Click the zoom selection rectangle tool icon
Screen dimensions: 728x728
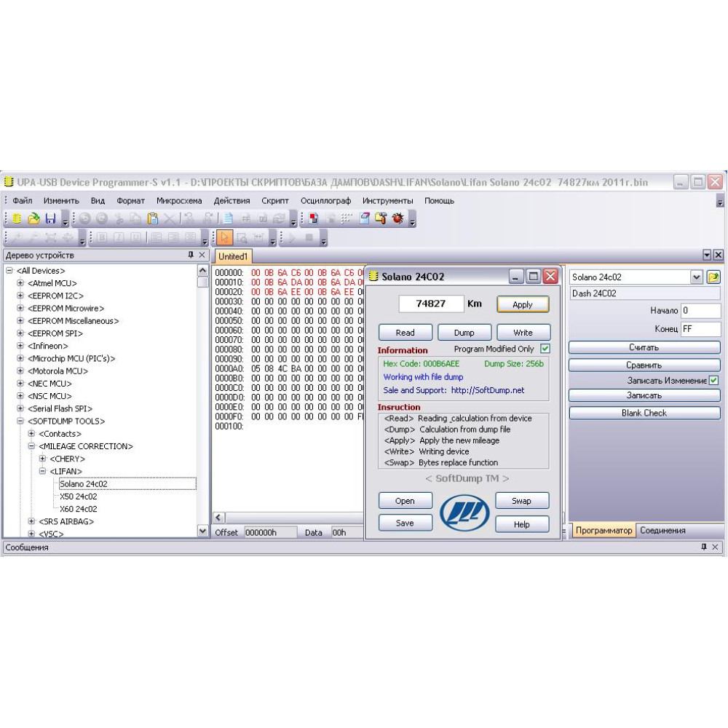[242, 238]
